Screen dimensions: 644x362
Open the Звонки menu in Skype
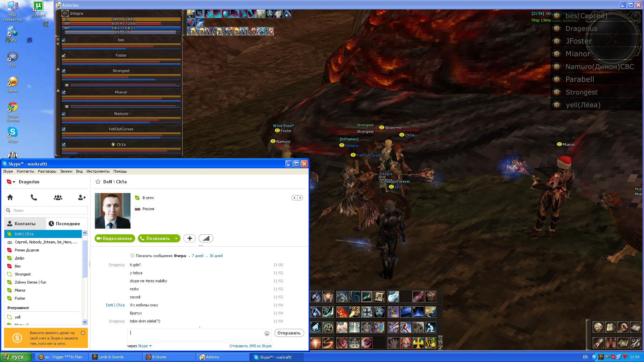66,171
